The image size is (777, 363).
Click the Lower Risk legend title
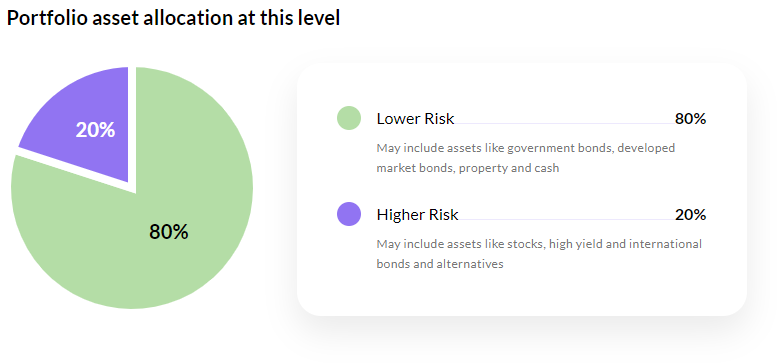tap(415, 119)
